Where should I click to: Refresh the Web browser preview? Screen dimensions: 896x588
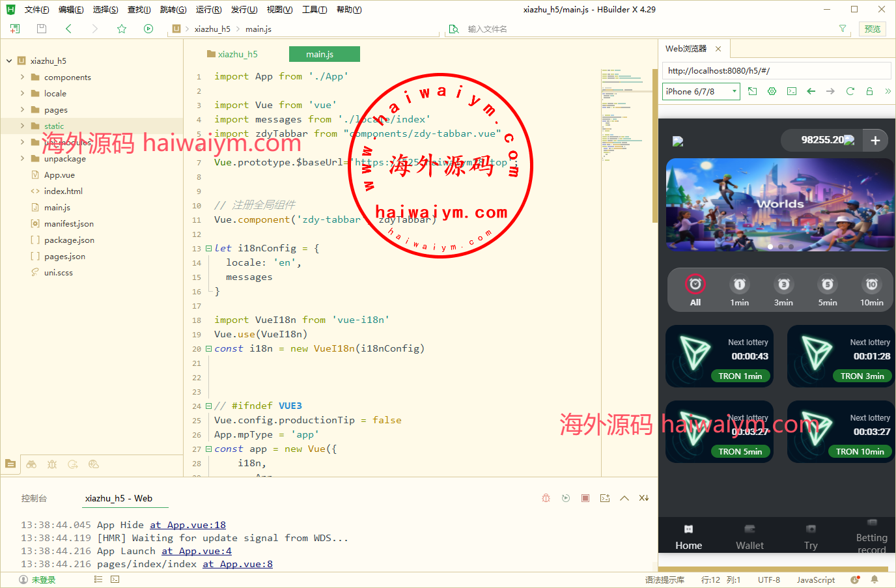(x=850, y=91)
